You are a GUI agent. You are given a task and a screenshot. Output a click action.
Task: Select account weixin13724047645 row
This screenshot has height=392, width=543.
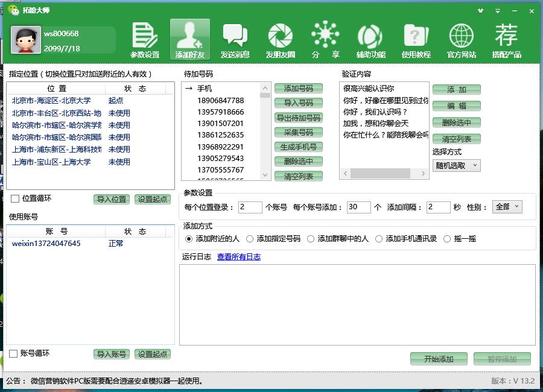pos(90,244)
